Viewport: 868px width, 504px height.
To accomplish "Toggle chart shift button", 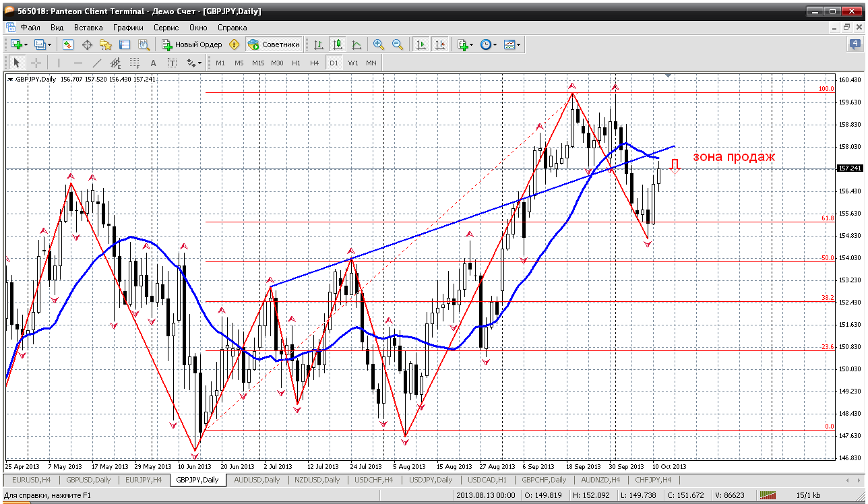I will point(440,44).
